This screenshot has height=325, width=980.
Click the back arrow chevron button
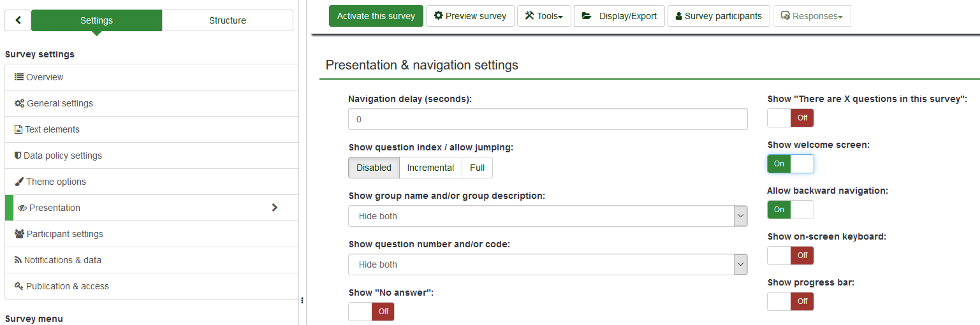click(x=18, y=20)
